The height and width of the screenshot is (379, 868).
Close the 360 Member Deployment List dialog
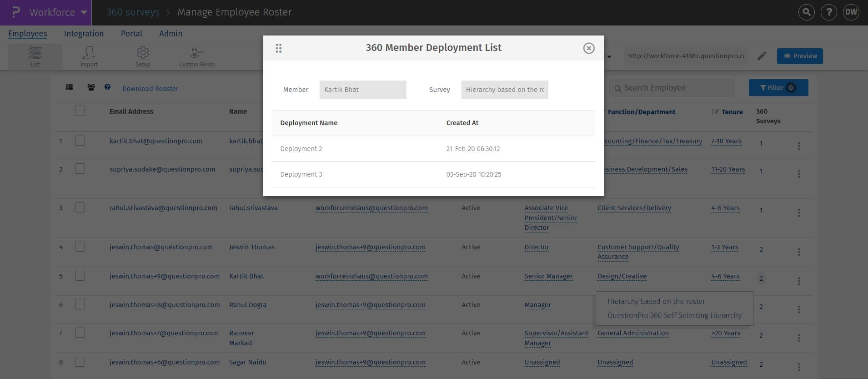[589, 48]
